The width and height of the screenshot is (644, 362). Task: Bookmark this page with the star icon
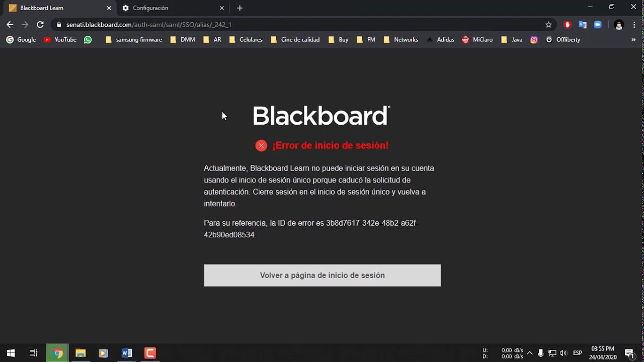[x=548, y=25]
